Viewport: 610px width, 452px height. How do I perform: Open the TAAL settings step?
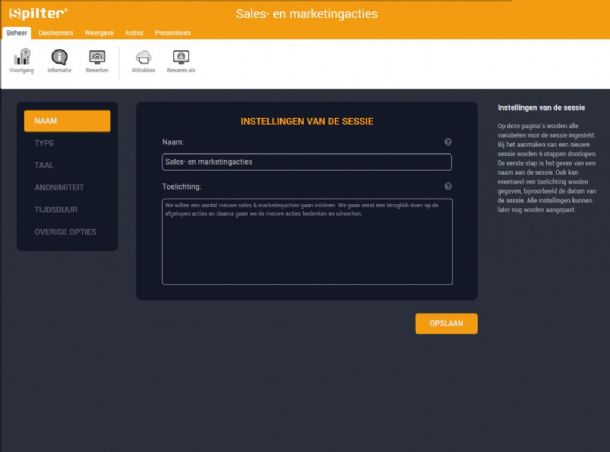tap(45, 165)
